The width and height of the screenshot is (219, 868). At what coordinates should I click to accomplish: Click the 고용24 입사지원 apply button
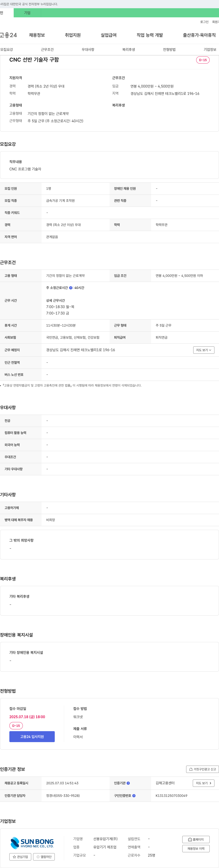click(32, 737)
